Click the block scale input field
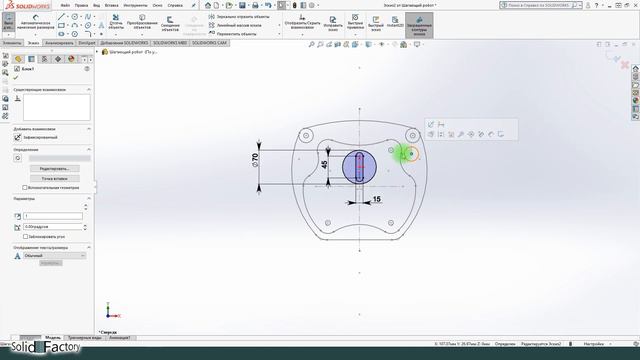 pos(53,216)
